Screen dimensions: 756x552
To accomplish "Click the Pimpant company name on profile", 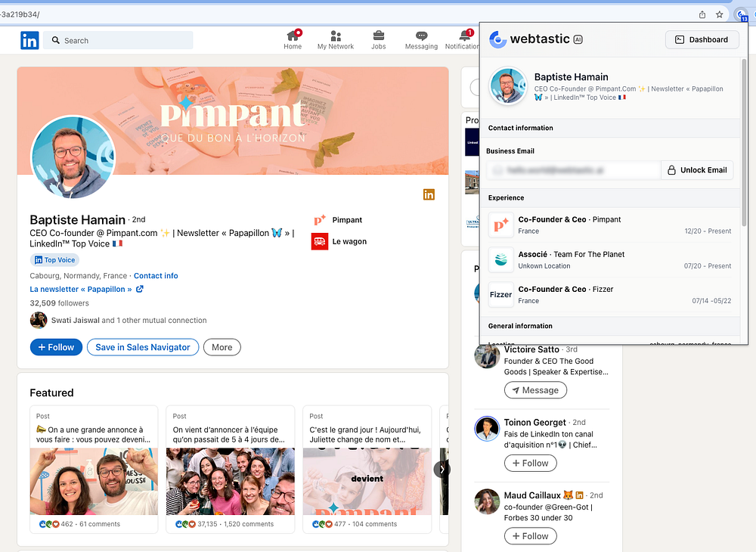I will click(x=347, y=220).
